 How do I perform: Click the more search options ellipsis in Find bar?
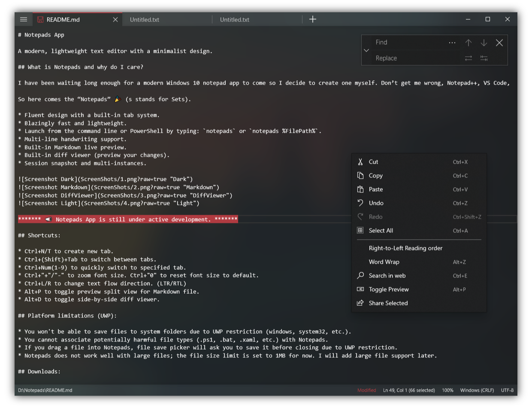pyautogui.click(x=452, y=42)
